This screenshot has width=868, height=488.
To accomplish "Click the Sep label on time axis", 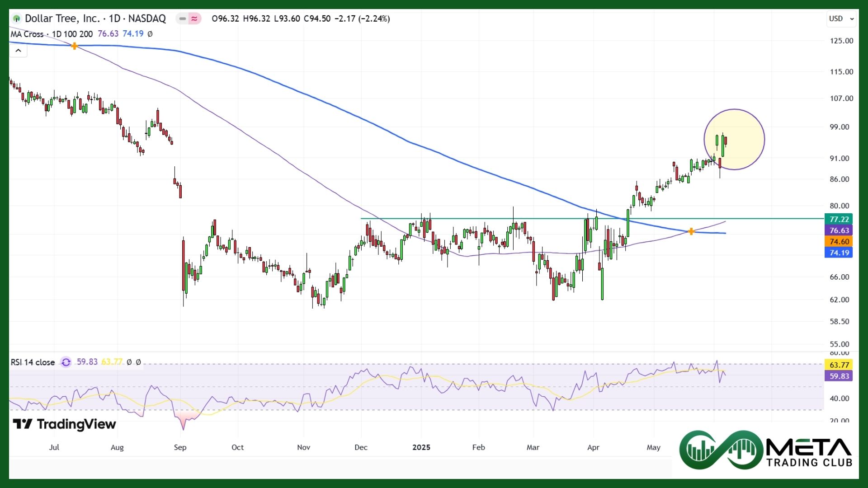I will [x=180, y=447].
